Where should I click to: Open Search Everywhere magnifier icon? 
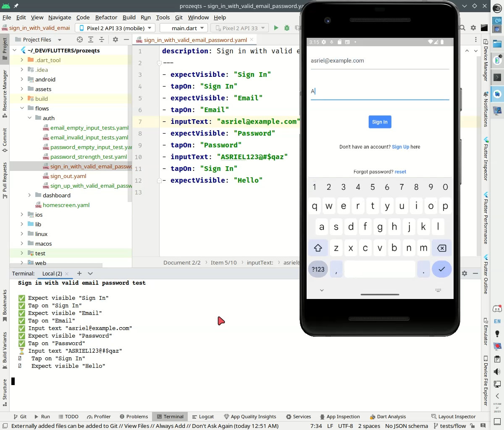click(462, 28)
